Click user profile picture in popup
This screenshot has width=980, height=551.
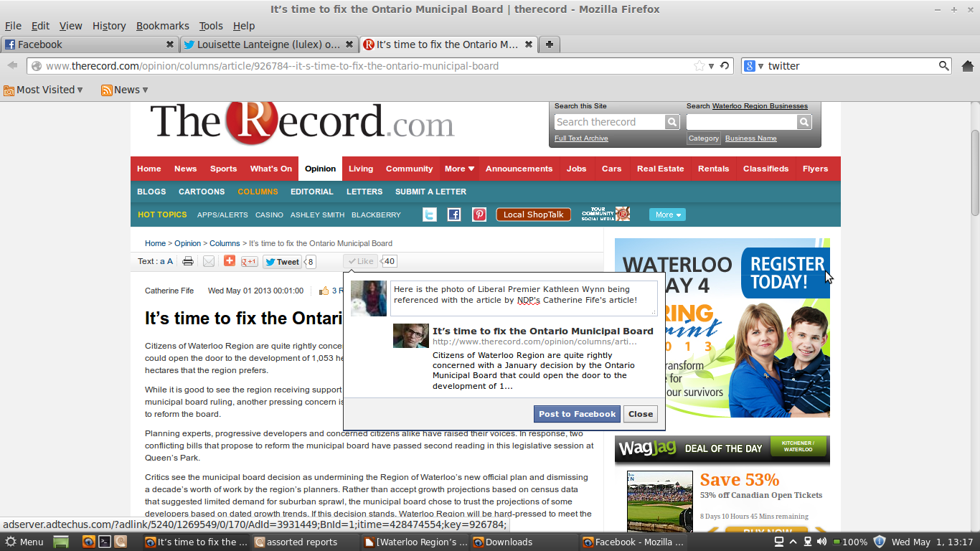click(x=369, y=298)
